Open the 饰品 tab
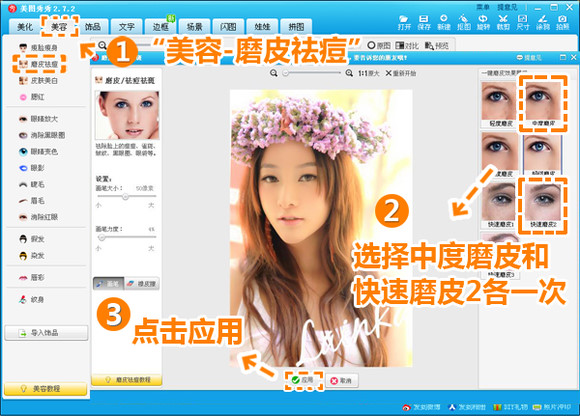Image resolution: width=580 pixels, height=416 pixels. [93, 27]
